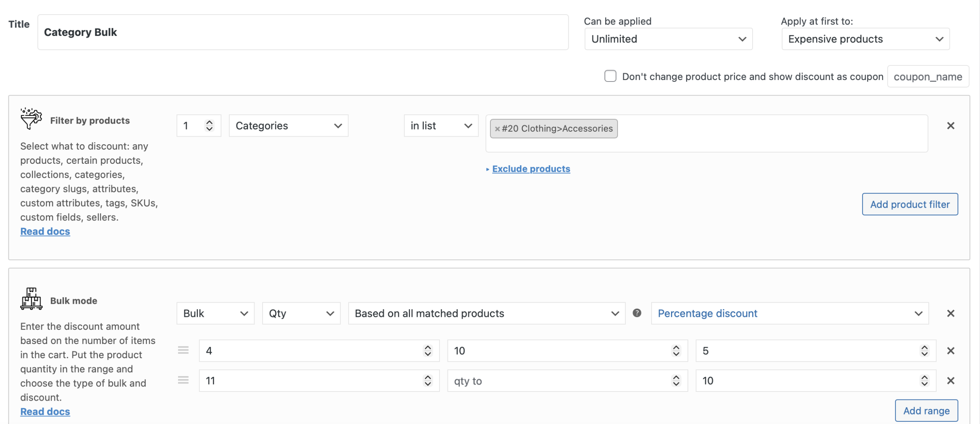Delete the range row starting at 11
The image size is (980, 424).
coord(950,381)
